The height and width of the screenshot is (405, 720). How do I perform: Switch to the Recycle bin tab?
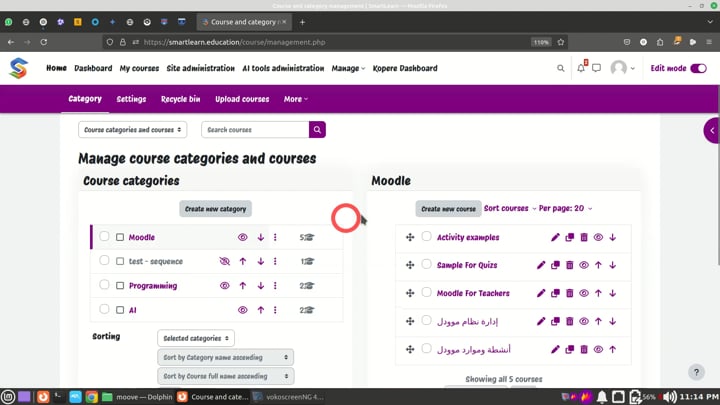pos(180,99)
